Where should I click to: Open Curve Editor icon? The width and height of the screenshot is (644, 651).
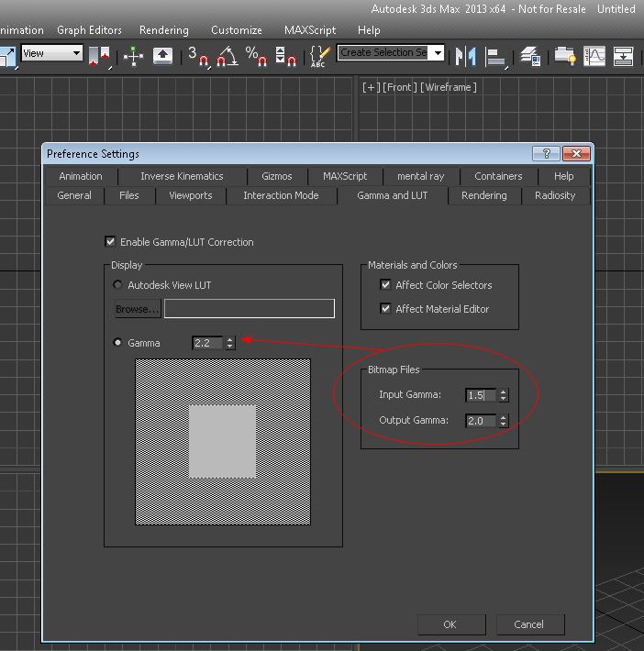click(x=594, y=56)
